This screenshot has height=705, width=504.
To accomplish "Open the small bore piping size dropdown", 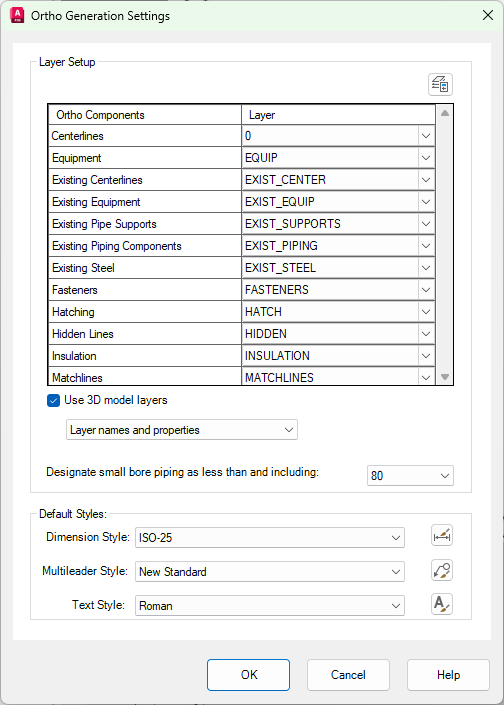I will (x=410, y=476).
